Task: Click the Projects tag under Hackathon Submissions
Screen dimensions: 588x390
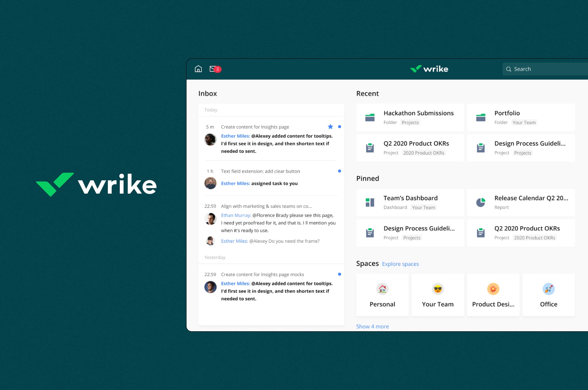Action: pos(410,123)
